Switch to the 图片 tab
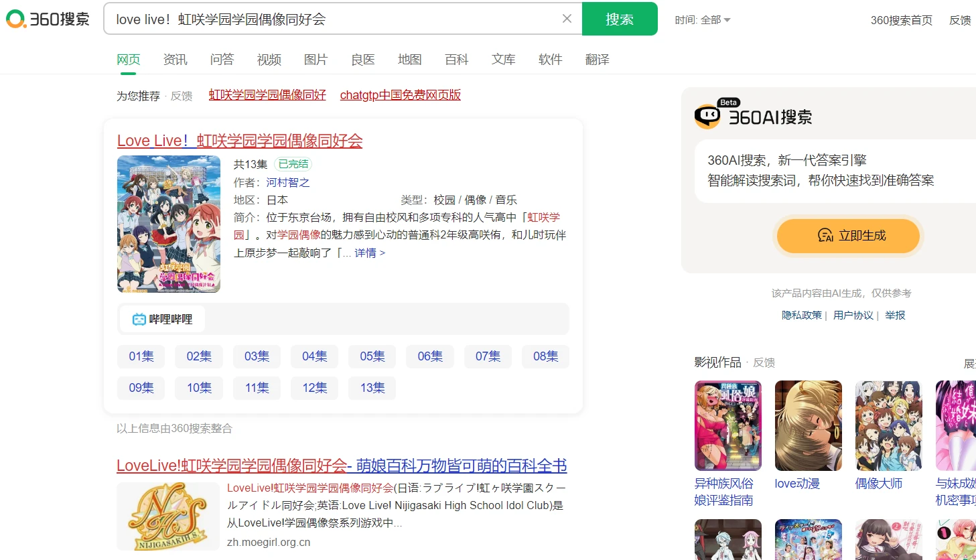Image resolution: width=976 pixels, height=560 pixels. click(x=316, y=60)
